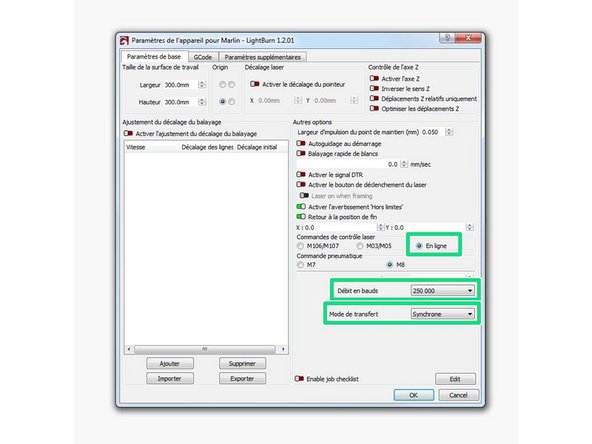
Task: Select the M106/M107 radio button
Action: (301, 246)
